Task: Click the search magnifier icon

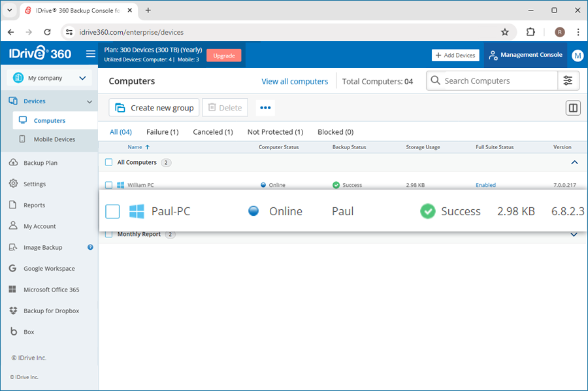Action: (x=435, y=80)
